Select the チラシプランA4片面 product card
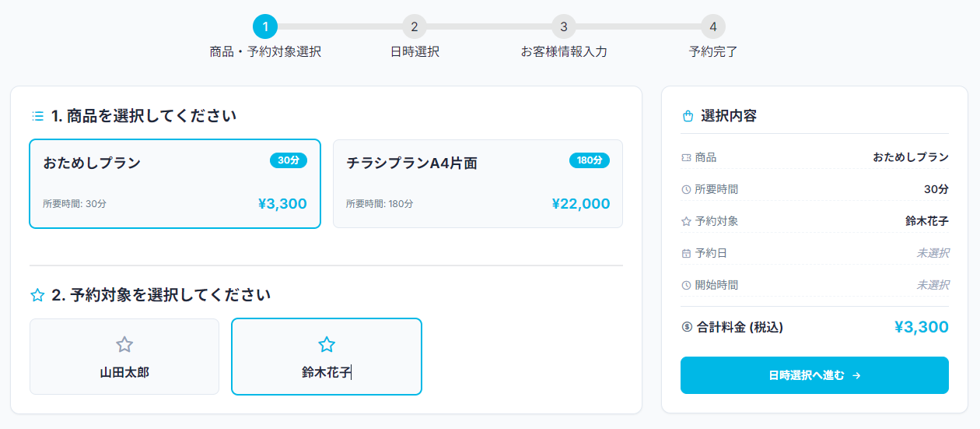 [478, 184]
